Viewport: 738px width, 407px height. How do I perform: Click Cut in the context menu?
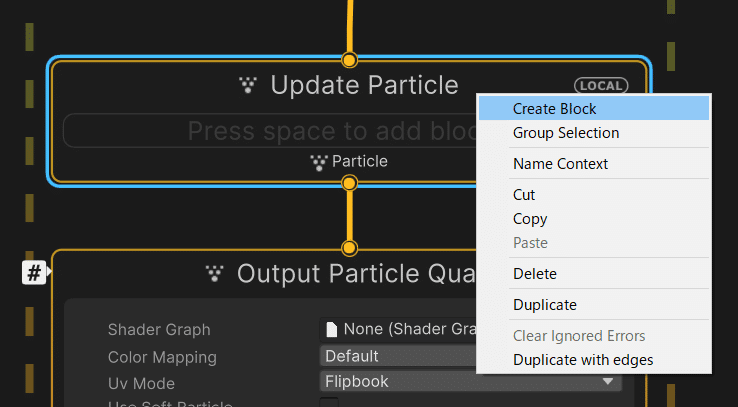pos(524,195)
